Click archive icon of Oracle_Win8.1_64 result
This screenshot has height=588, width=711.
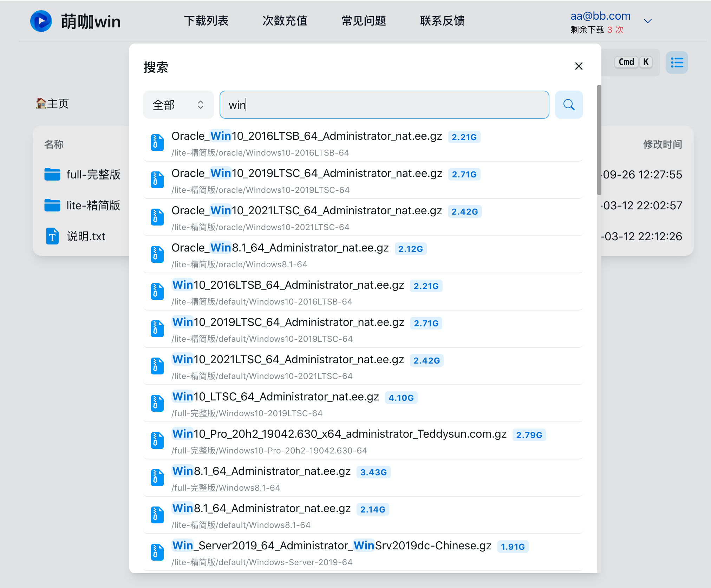click(157, 254)
